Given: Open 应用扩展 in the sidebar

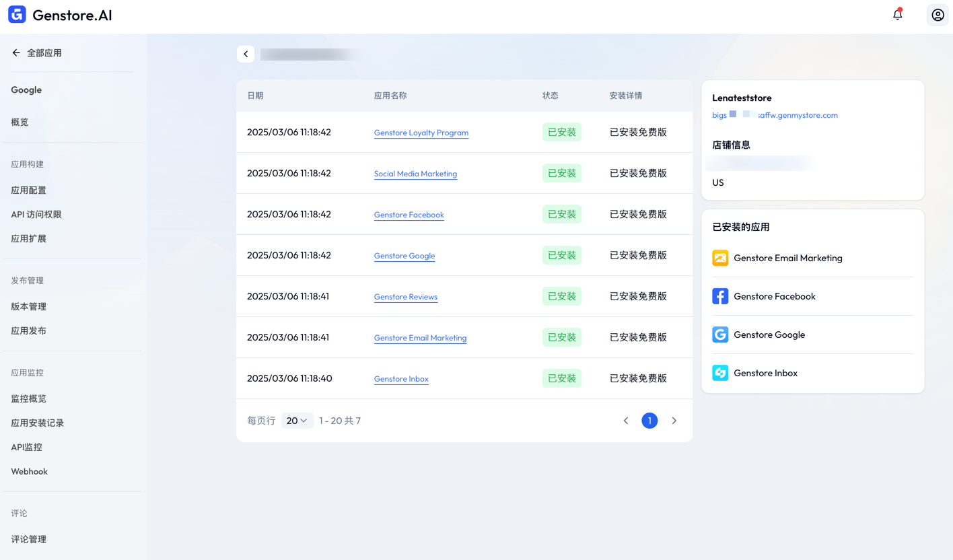Looking at the screenshot, I should coord(28,238).
